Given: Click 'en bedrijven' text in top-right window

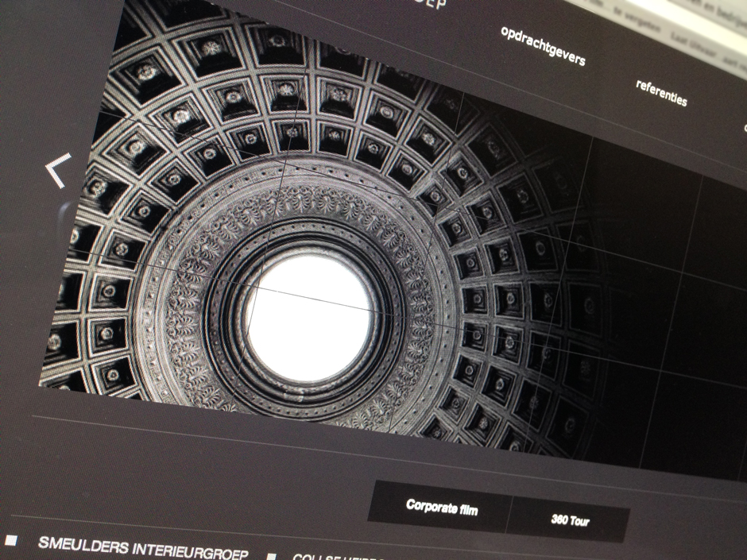Looking at the screenshot, I should pos(719,10).
